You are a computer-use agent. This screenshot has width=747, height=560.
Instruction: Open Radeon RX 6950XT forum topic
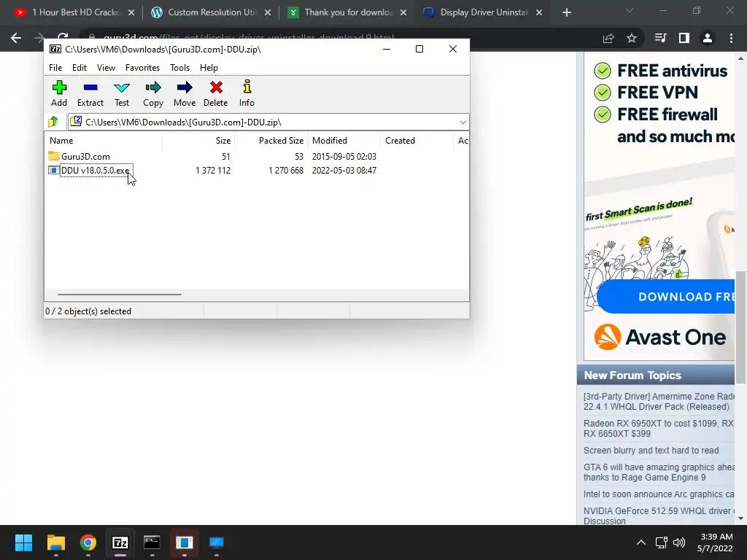click(659, 429)
